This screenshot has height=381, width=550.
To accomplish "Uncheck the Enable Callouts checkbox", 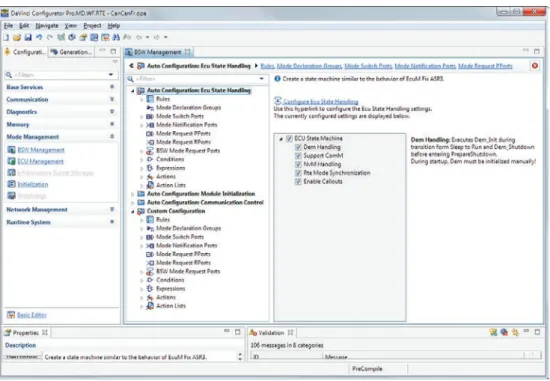I will click(298, 181).
